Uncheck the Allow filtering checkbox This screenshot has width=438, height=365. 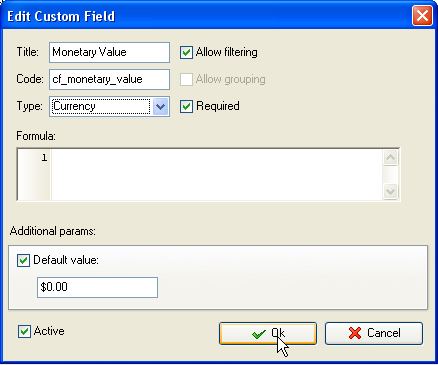186,52
